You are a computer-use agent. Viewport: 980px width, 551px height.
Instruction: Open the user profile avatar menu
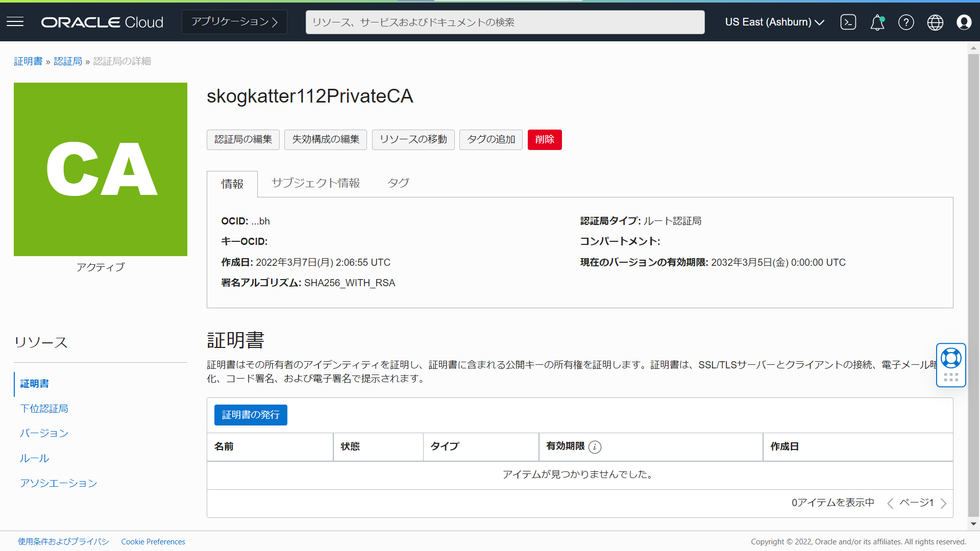(964, 22)
